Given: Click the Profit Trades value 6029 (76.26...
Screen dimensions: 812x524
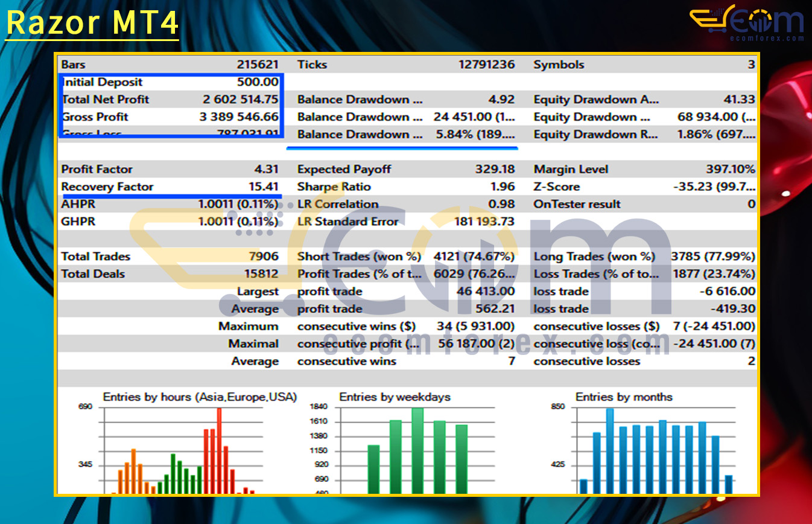Looking at the screenshot, I should pyautogui.click(x=474, y=275).
